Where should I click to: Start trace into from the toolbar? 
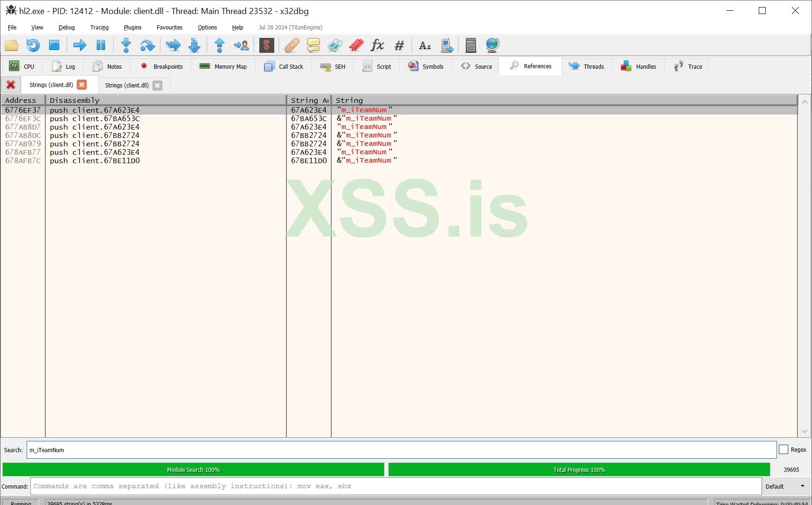click(173, 45)
